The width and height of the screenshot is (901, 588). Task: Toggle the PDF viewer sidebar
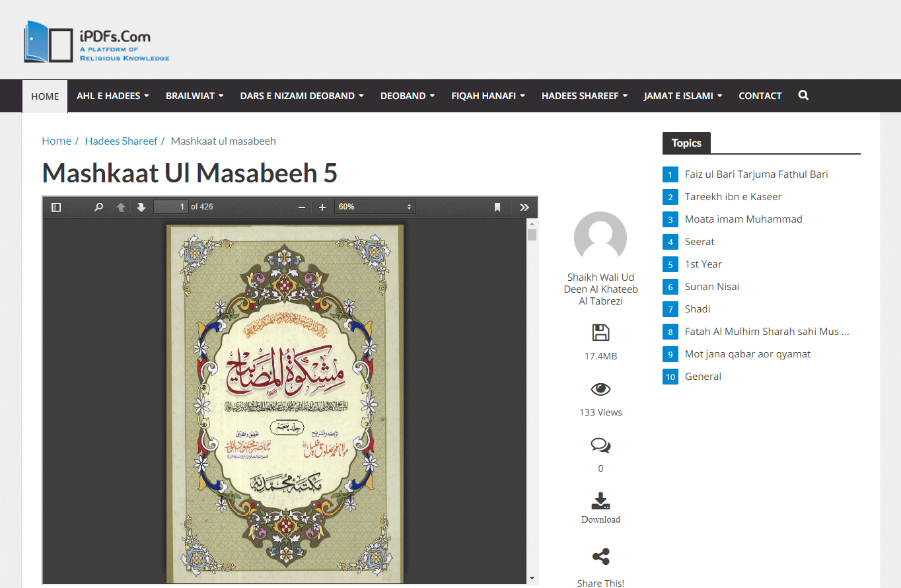pos(56,207)
